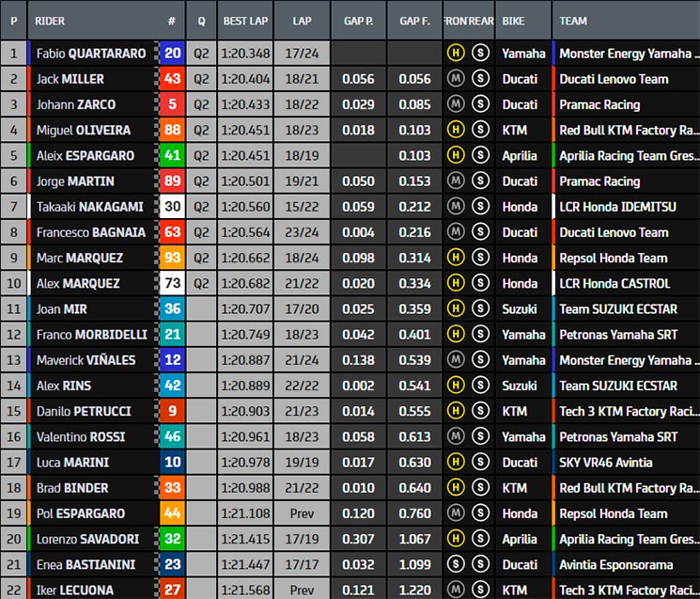This screenshot has height=599, width=700.
Task: Select team Avintia Esponsorama
Action: pyautogui.click(x=616, y=564)
